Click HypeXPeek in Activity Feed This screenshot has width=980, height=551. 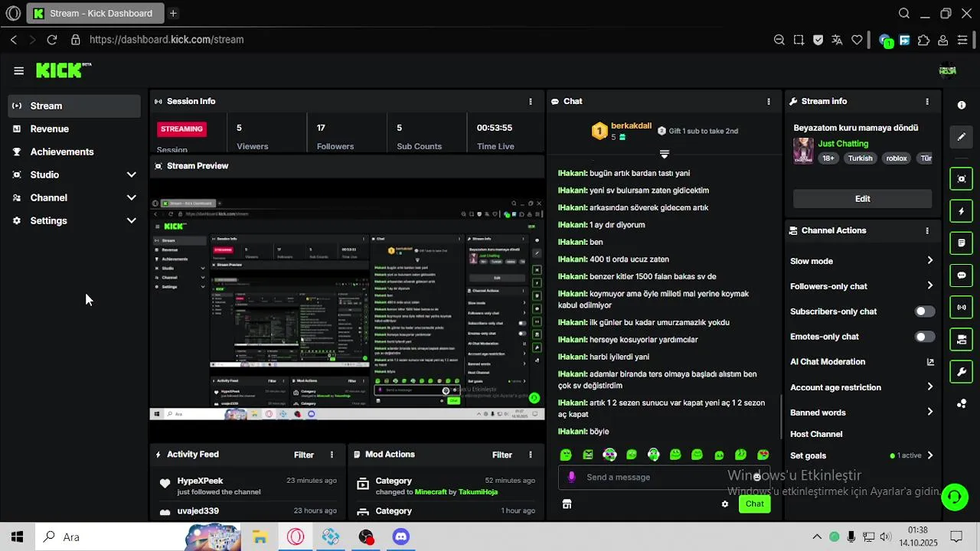pos(200,481)
